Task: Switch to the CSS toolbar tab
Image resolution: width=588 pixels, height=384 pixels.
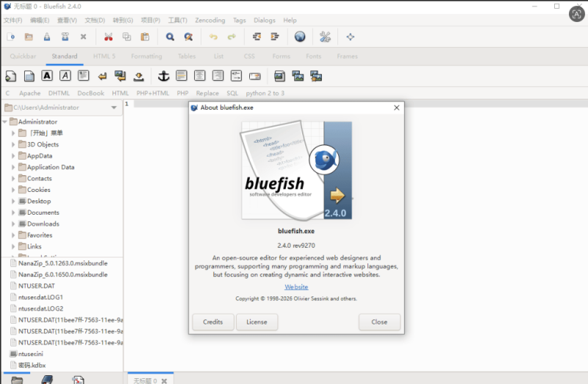Action: pyautogui.click(x=249, y=57)
